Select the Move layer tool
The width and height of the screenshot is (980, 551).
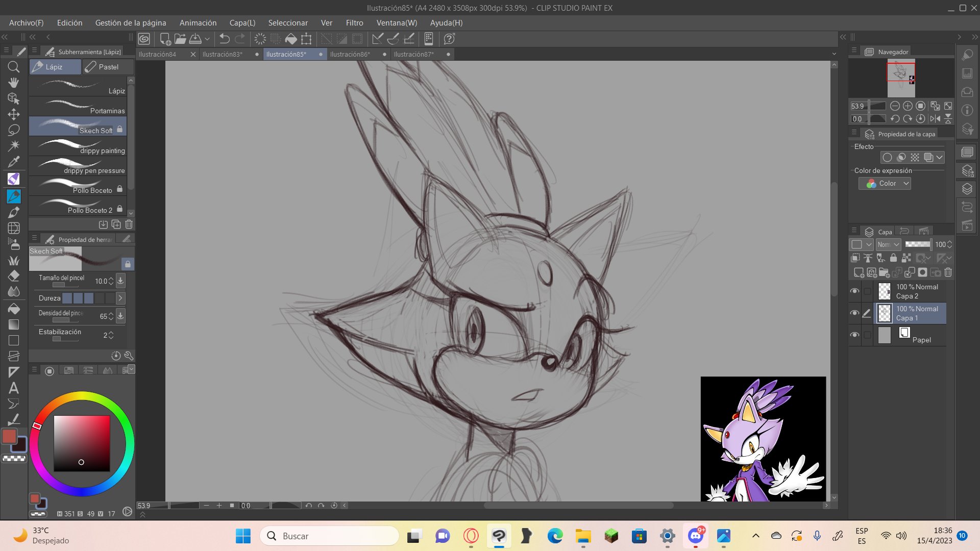click(14, 114)
